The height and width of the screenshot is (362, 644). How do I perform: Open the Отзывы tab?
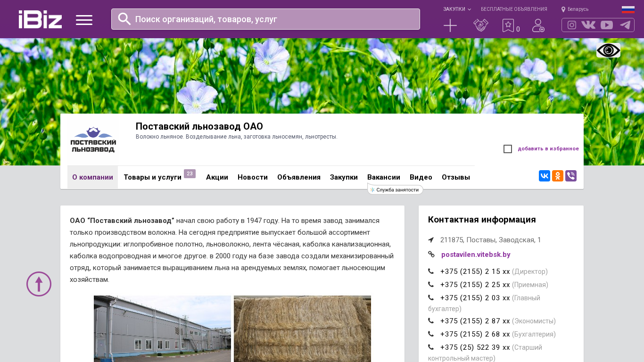(456, 177)
